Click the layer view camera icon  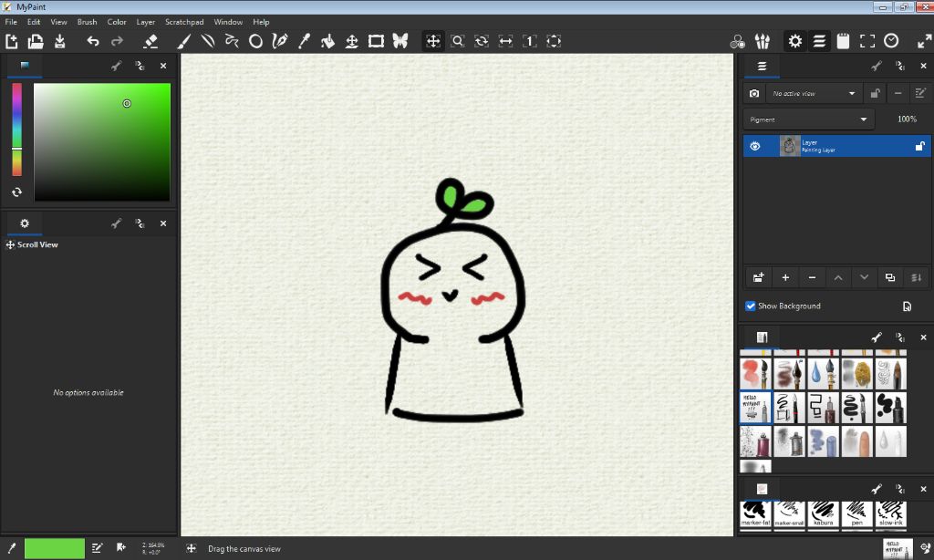(754, 94)
